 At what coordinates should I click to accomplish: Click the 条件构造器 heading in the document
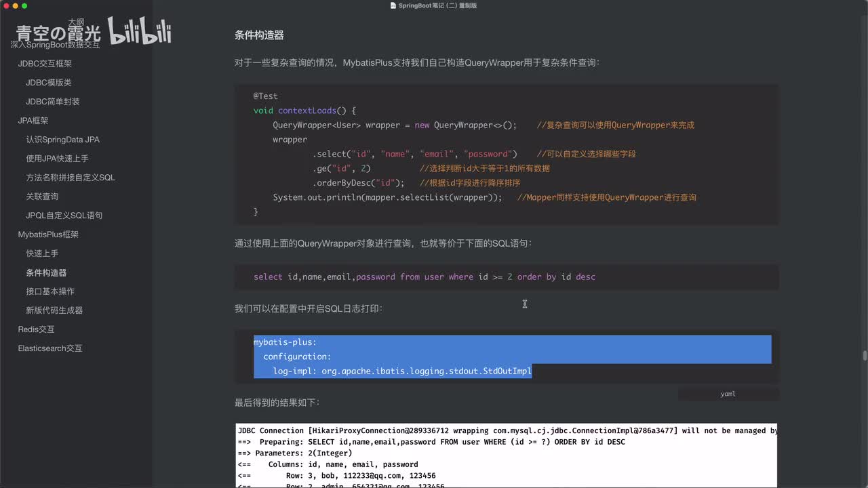[259, 35]
